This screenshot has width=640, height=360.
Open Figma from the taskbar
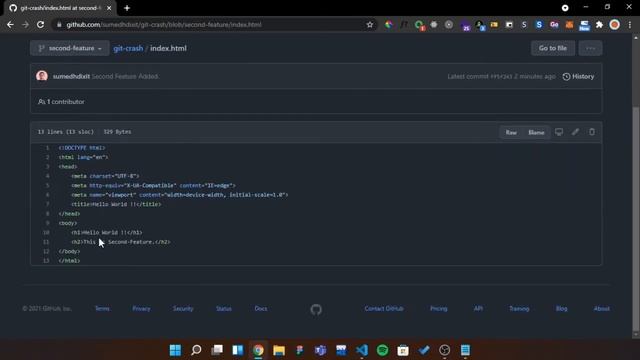[300, 350]
